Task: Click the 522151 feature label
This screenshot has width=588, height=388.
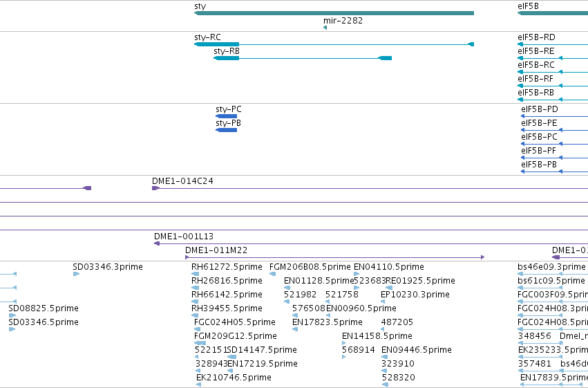Action: (210, 350)
